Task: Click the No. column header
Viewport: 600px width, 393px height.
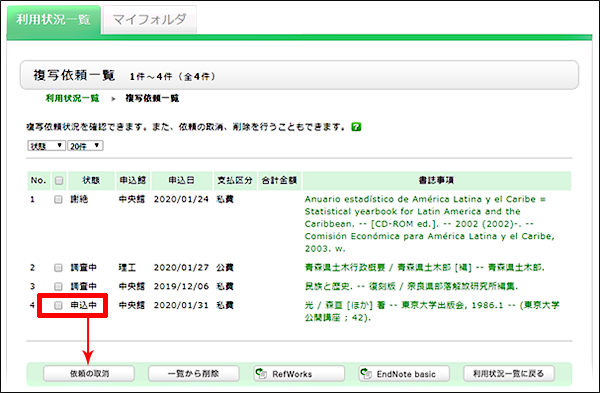Action: pyautogui.click(x=39, y=180)
